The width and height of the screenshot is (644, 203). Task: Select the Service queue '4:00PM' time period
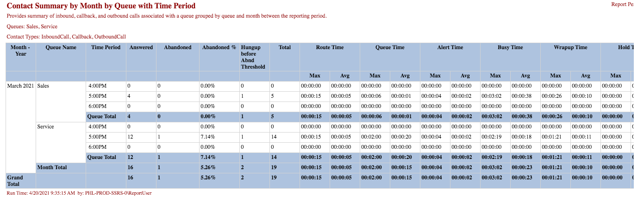(97, 127)
